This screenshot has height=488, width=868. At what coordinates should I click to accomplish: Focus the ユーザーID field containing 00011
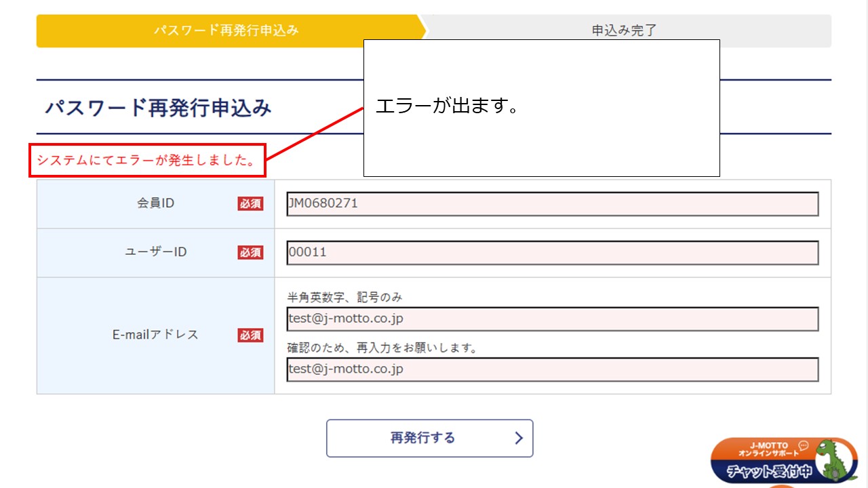click(552, 253)
